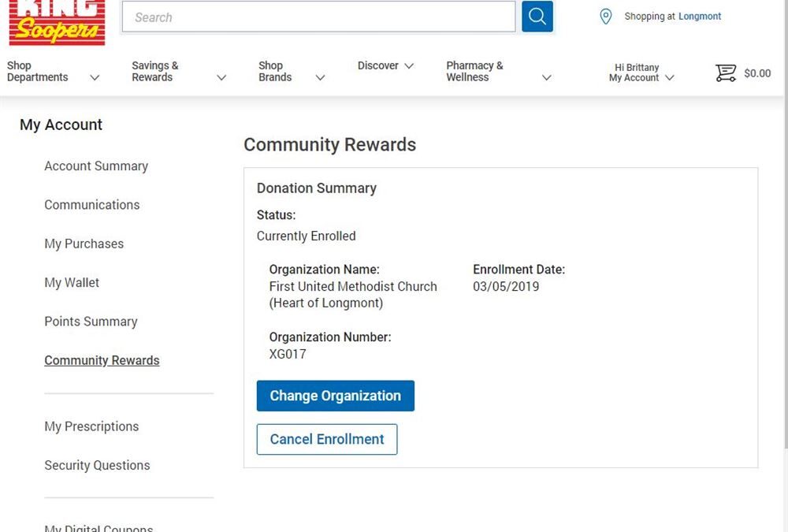
Task: Open Communications in the sidebar
Action: [x=92, y=205]
